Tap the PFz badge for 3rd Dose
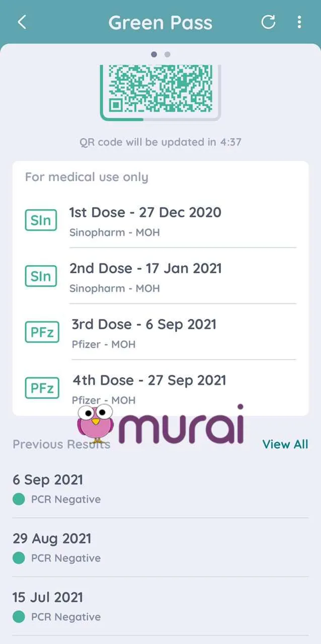Image resolution: width=321 pixels, height=644 pixels. coord(42,332)
